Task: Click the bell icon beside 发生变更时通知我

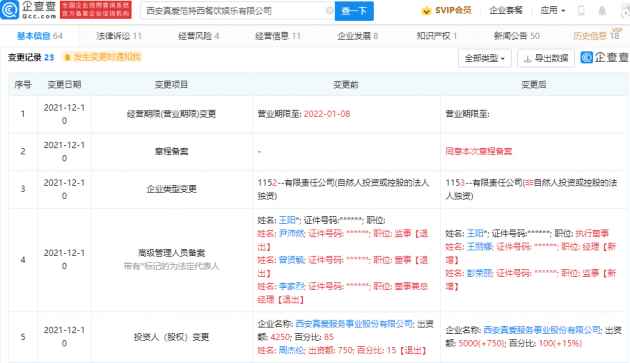Action: pyautogui.click(x=68, y=57)
